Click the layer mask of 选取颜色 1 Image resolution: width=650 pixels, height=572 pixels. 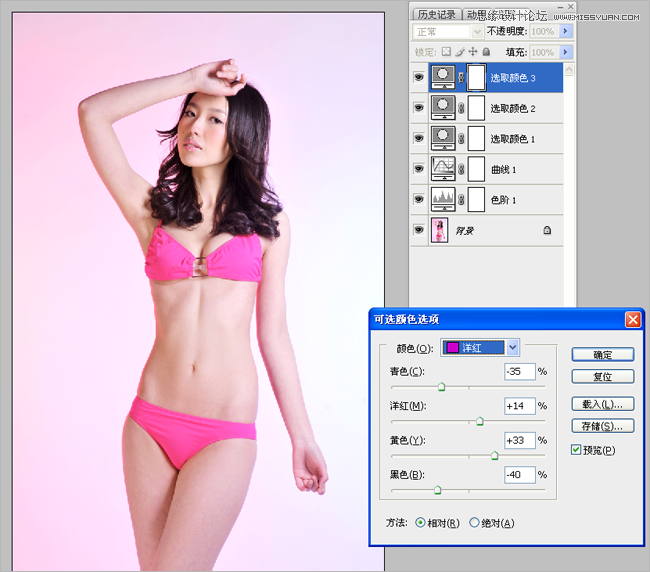coord(476,138)
